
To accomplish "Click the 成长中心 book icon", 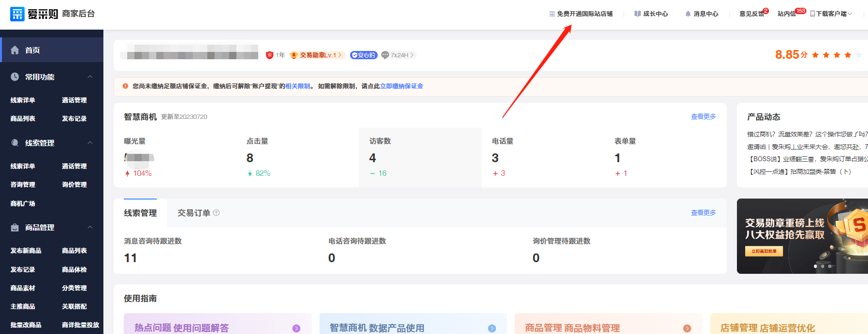I will pyautogui.click(x=637, y=14).
